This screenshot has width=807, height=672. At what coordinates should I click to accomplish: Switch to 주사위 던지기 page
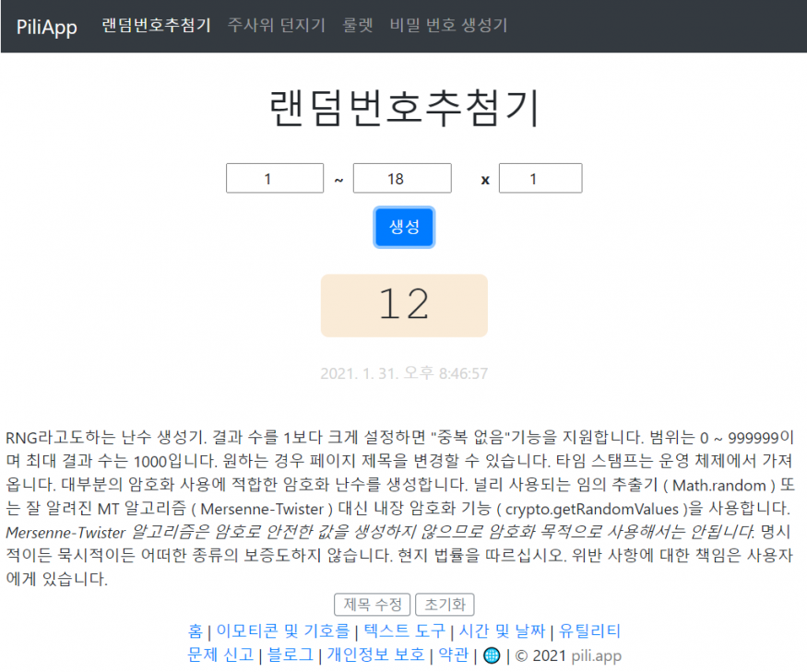click(277, 25)
